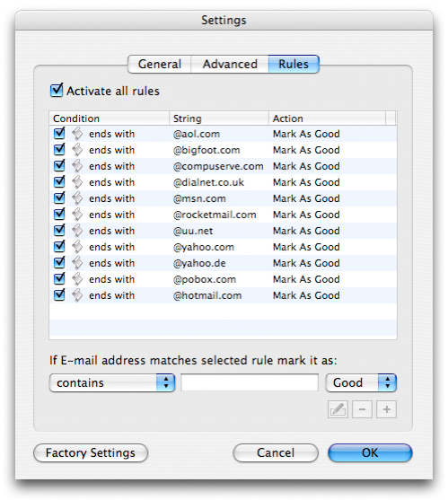The image size is (448, 500).
Task: Select the '@compuserve.com' string cell
Action: coord(218,166)
